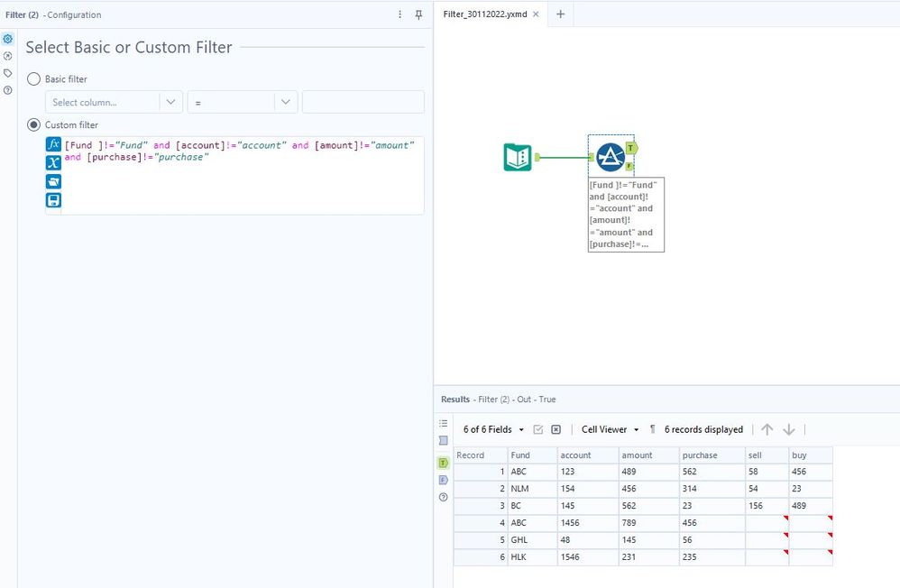Select the HLK cell in Fund column
900x588 pixels.
coord(533,557)
